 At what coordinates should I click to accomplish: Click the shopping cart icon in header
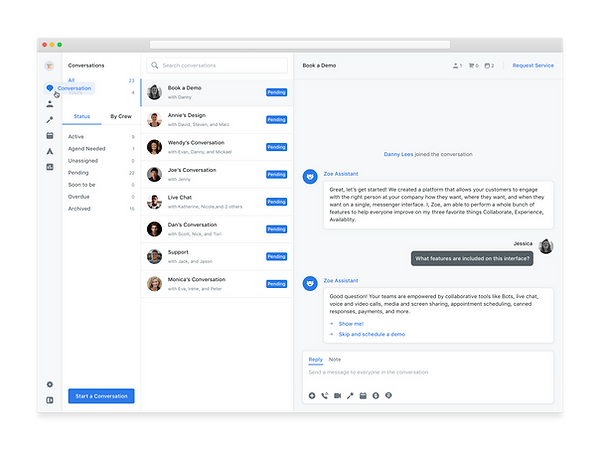[x=471, y=66]
